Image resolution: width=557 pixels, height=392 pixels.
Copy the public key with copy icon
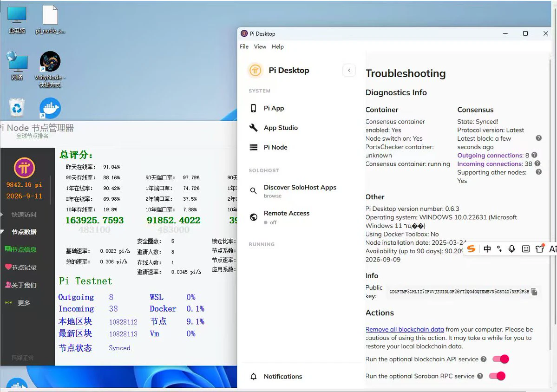tap(534, 292)
